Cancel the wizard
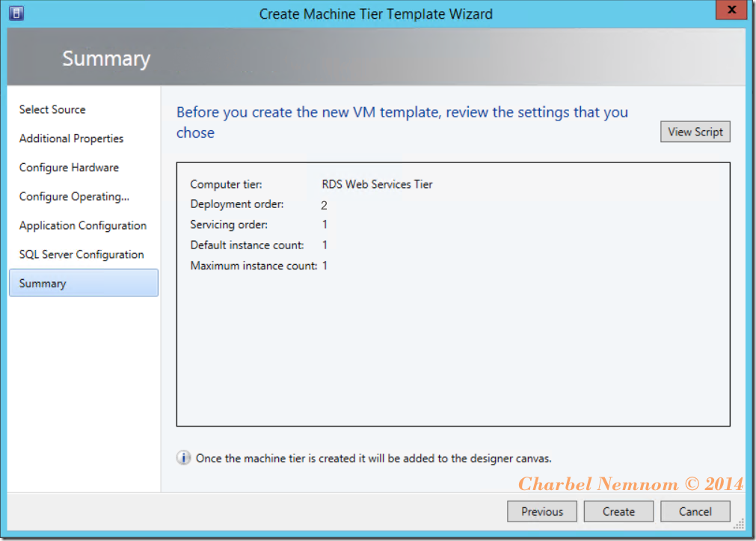The image size is (756, 541). (x=695, y=512)
